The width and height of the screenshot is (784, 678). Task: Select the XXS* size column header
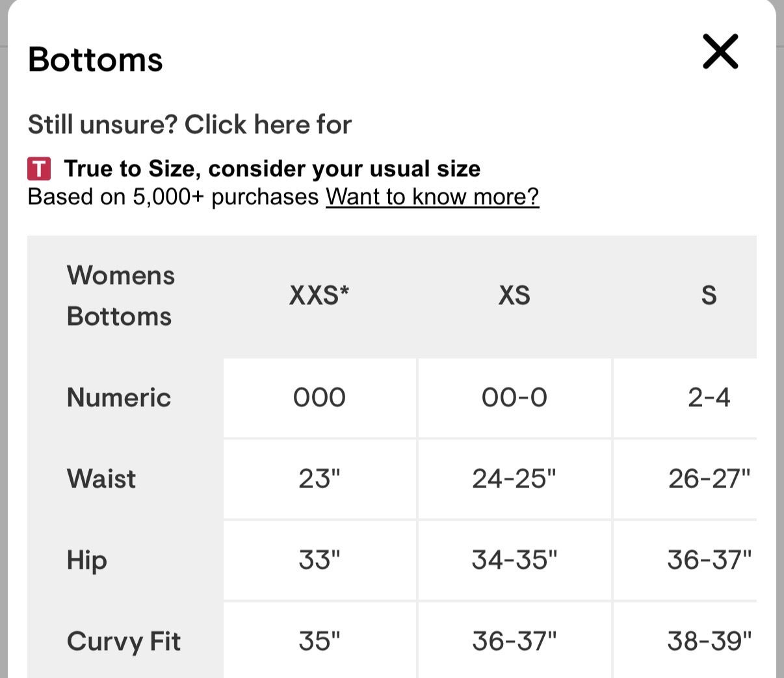(x=319, y=296)
